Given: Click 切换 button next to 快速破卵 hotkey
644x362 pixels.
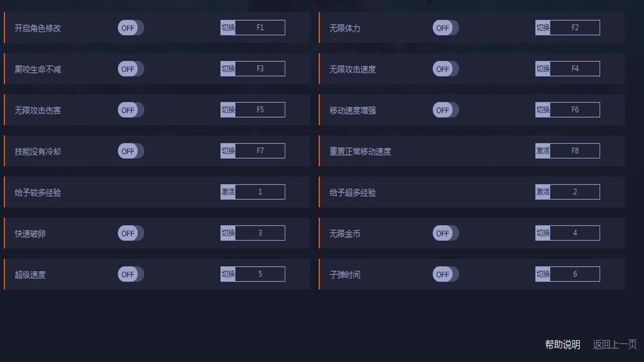Looking at the screenshot, I should [x=228, y=233].
